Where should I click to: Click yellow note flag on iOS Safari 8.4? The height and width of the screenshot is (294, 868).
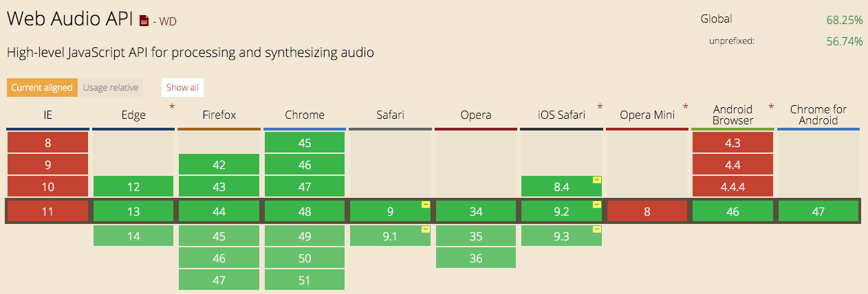tap(596, 180)
